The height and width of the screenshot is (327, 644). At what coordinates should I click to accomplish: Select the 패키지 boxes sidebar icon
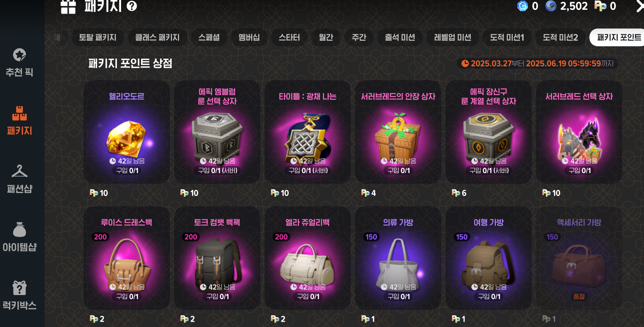pos(20,113)
